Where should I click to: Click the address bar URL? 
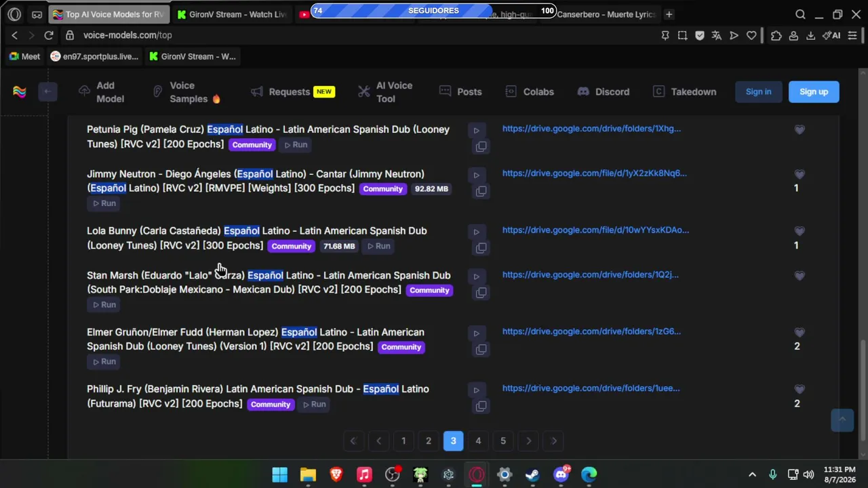(x=127, y=35)
